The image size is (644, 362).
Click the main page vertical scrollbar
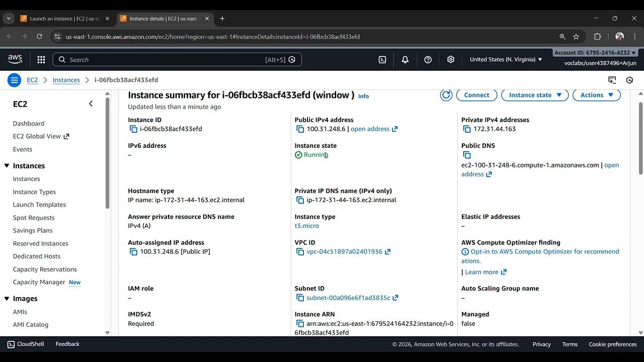coord(640,139)
